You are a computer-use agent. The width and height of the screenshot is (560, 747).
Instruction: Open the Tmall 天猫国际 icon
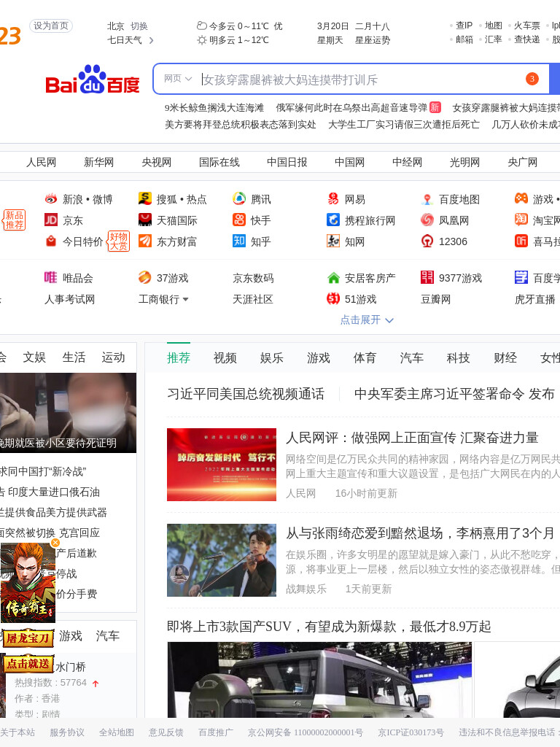[145, 220]
